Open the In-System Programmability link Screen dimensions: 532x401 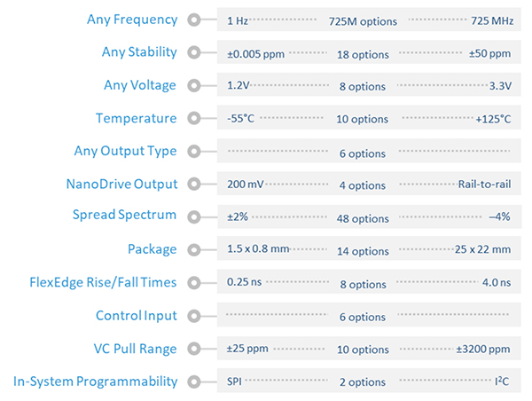95,381
